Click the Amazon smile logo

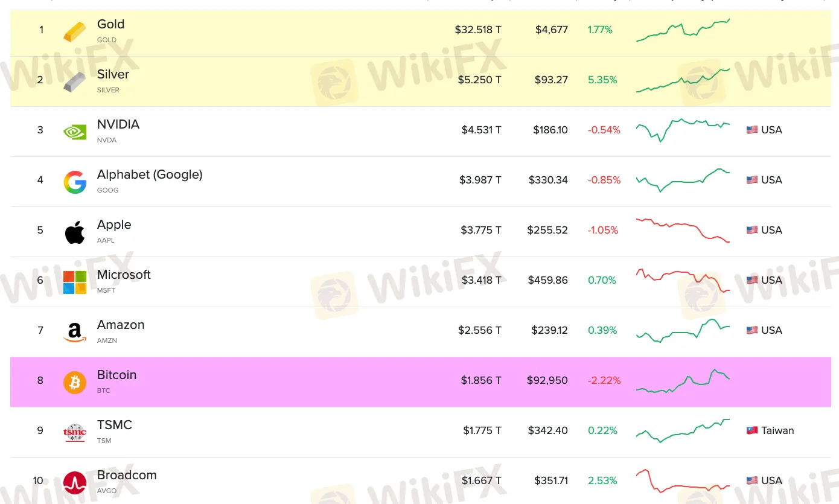point(74,330)
